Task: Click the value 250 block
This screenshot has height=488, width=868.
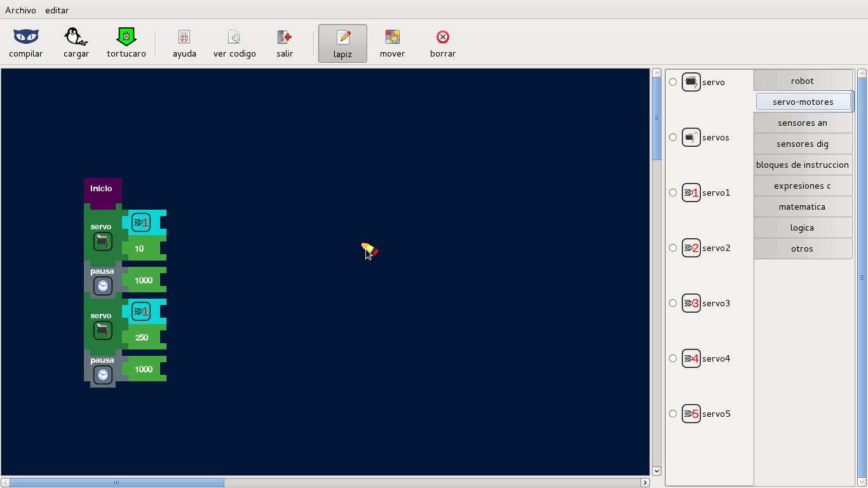Action: [144, 337]
